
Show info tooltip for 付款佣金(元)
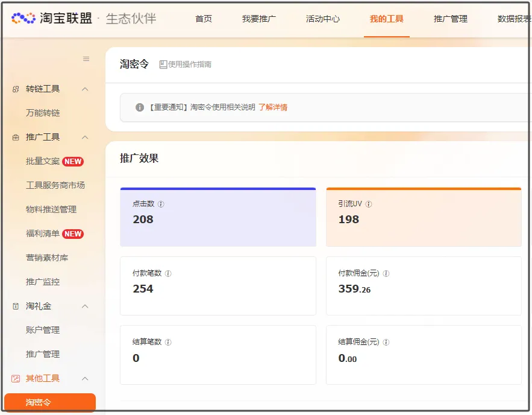point(386,273)
